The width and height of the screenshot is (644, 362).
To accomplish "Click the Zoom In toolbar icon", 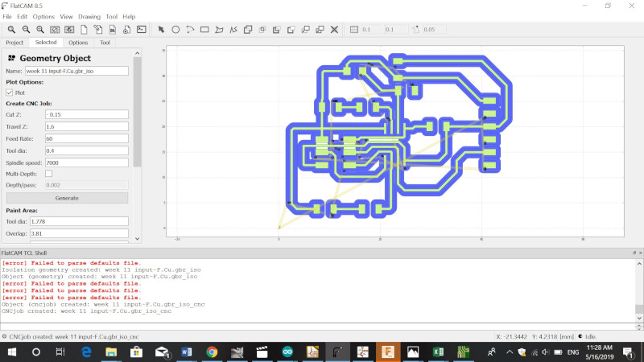I will (x=40, y=30).
